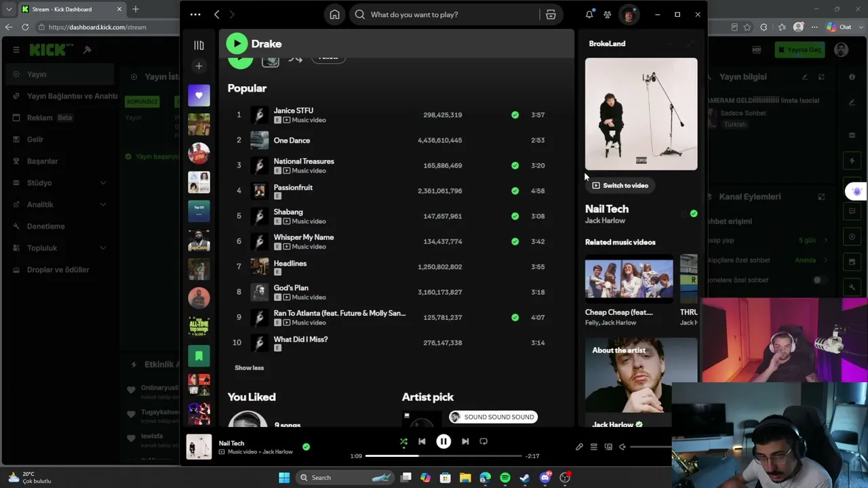This screenshot has width=868, height=488.
Task: Click Yayına Geç button in Kick
Action: pyautogui.click(x=800, y=50)
